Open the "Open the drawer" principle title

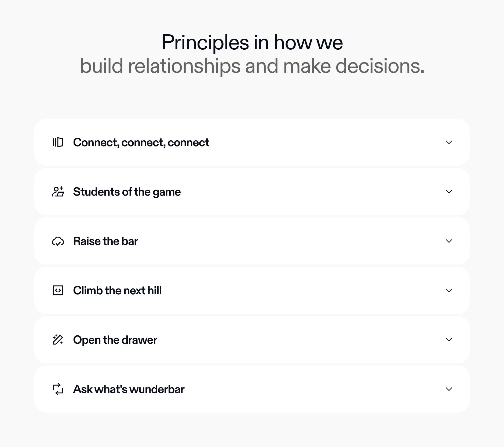[115, 340]
